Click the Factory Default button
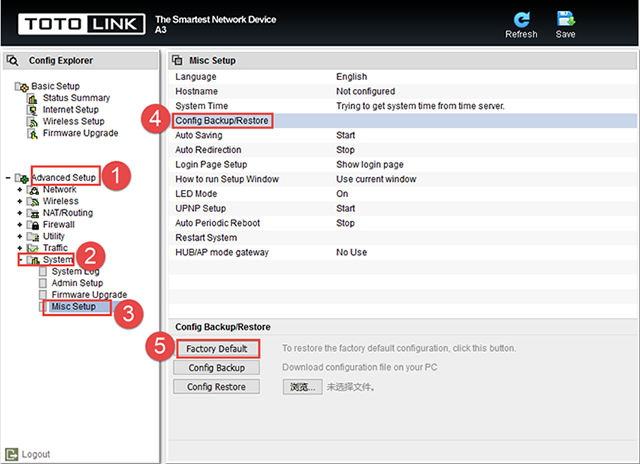Screen dimensions: 640x464 tap(217, 349)
